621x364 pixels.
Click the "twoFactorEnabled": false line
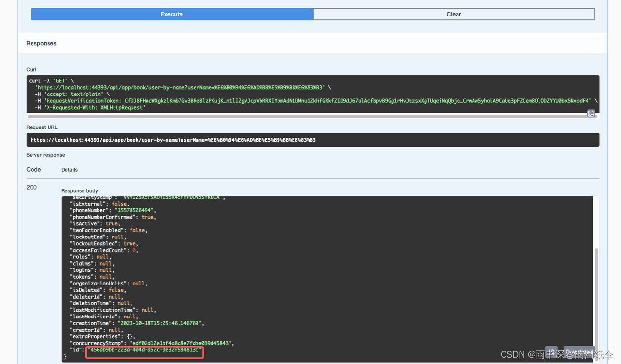[x=109, y=231]
